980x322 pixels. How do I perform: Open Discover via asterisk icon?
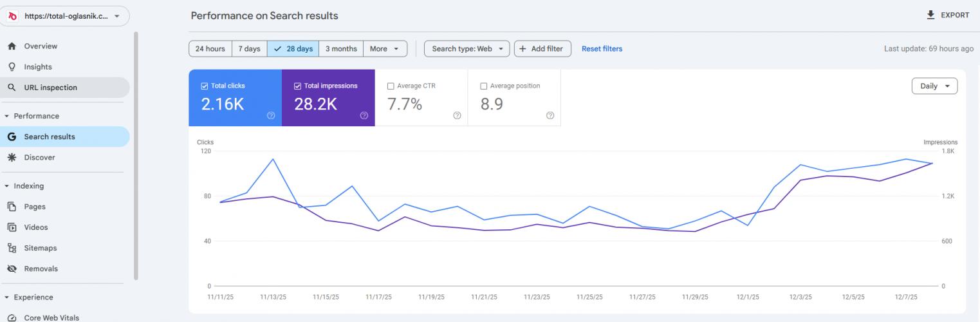tap(11, 157)
